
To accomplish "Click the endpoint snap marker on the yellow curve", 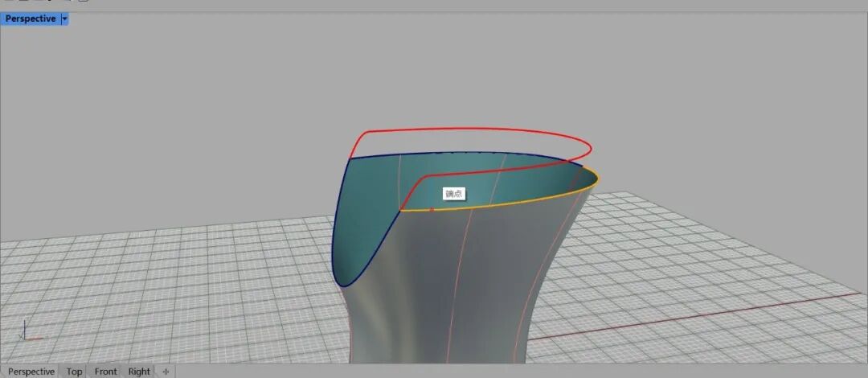I will coord(432,209).
